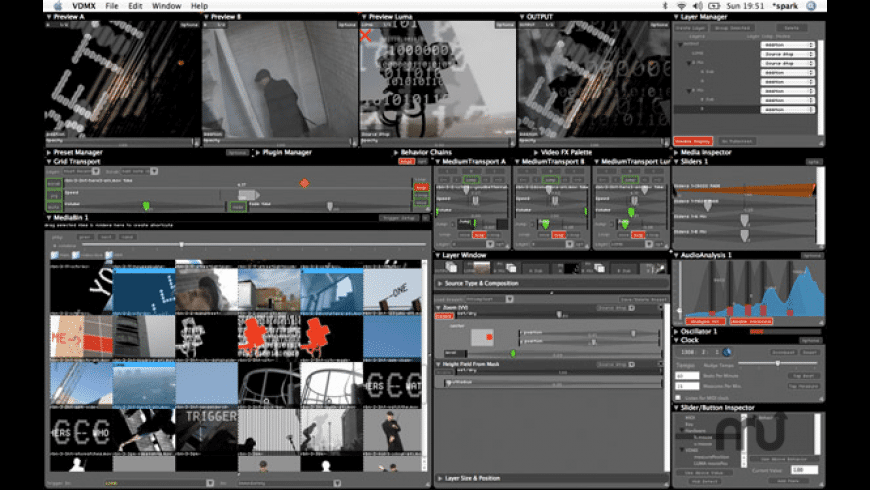This screenshot has width=870, height=490.
Task: Click orange diamond marker in Grid Transport
Action: click(304, 183)
